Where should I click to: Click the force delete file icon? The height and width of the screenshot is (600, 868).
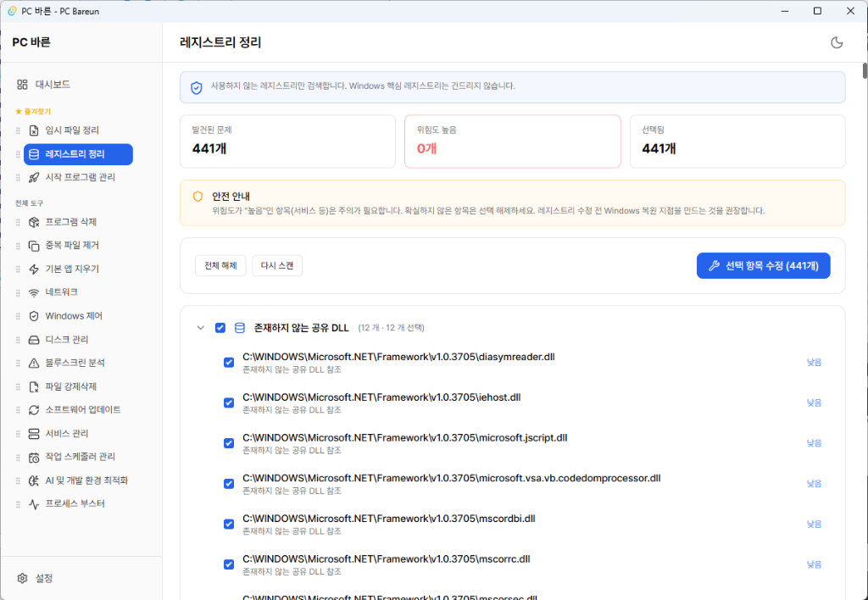34,386
